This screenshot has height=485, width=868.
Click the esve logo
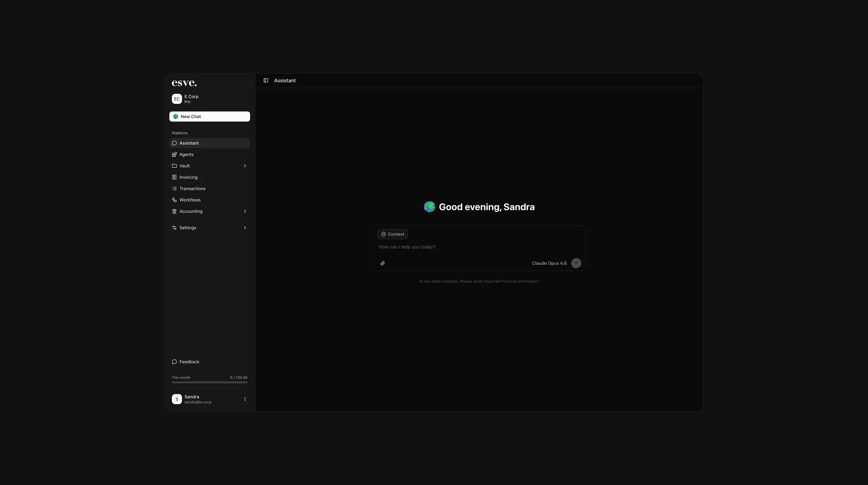point(184,83)
